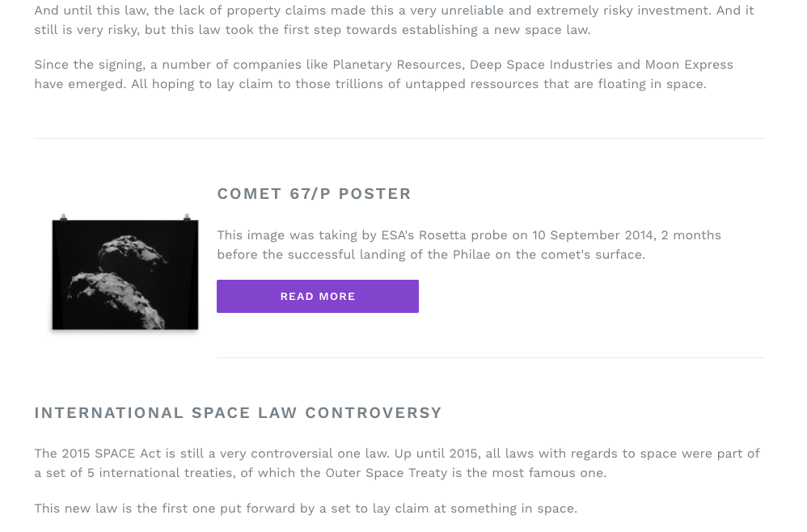Click the International Space Law Controversy heading
This screenshot has width=807, height=532.
tap(239, 413)
